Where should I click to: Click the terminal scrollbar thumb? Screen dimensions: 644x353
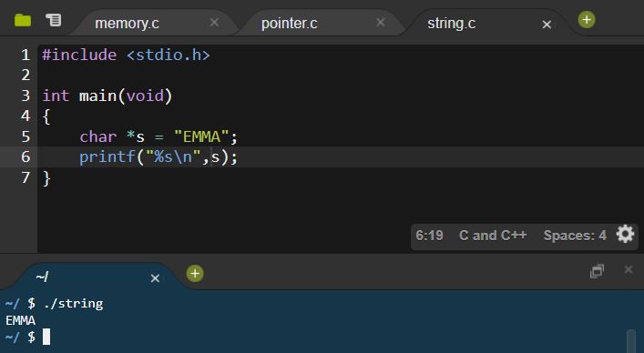tap(631, 340)
